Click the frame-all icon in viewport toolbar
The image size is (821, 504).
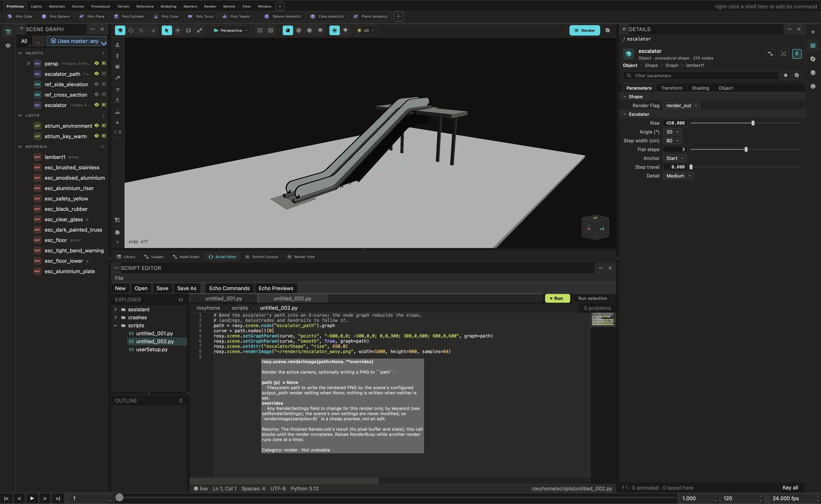pos(260,30)
